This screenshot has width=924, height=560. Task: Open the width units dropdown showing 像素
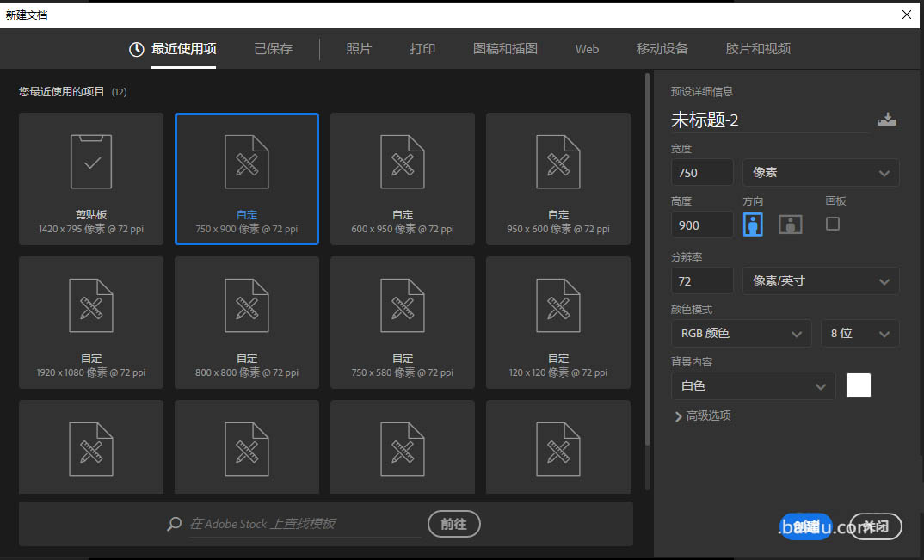(819, 172)
